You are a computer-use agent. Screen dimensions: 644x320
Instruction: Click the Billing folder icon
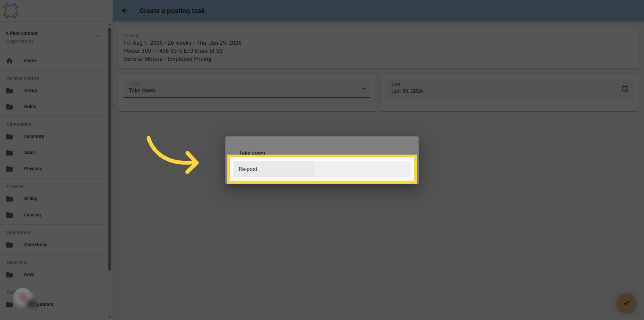tap(9, 199)
